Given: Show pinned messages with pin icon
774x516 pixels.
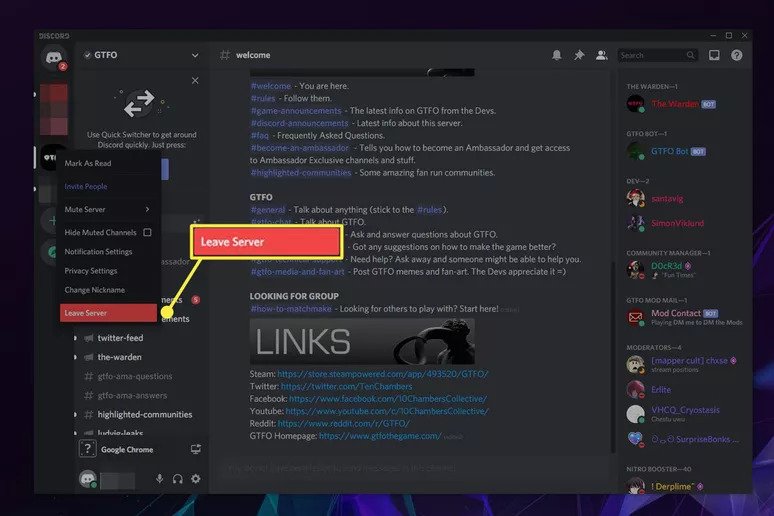Looking at the screenshot, I should (579, 55).
